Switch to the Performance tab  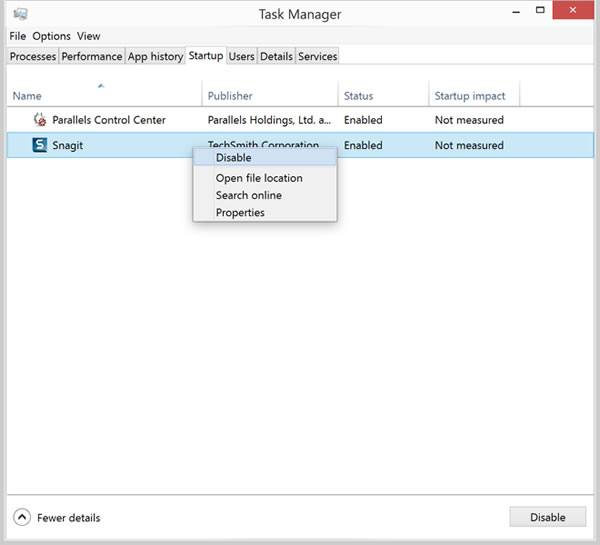point(92,56)
